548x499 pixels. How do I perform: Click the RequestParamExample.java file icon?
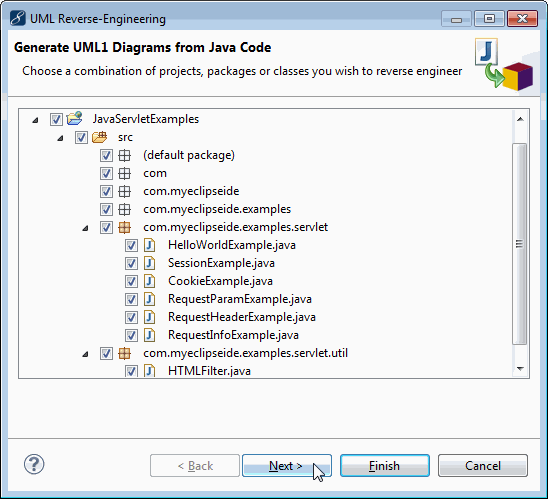pos(150,299)
